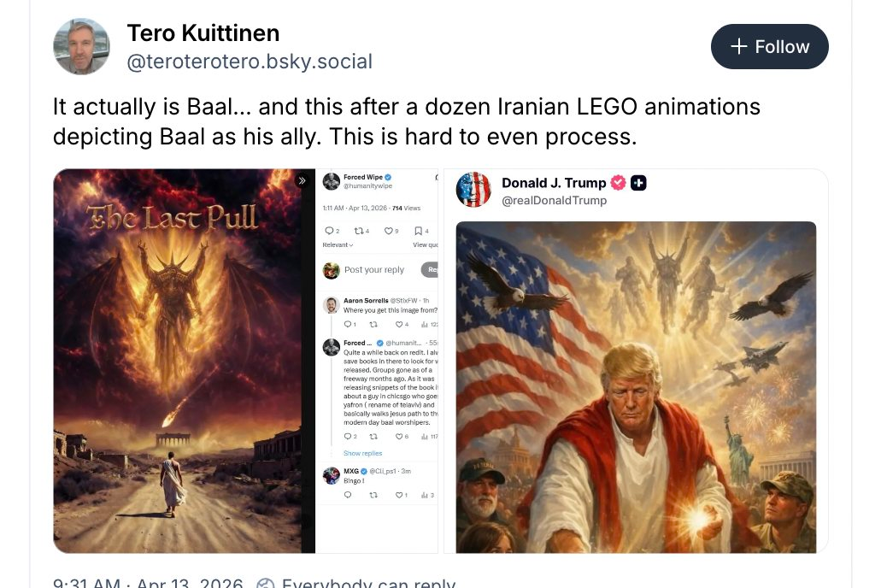This screenshot has height=588, width=887.
Task: Click the analytics icon on Forced Wipe's long reply
Action: [x=424, y=437]
